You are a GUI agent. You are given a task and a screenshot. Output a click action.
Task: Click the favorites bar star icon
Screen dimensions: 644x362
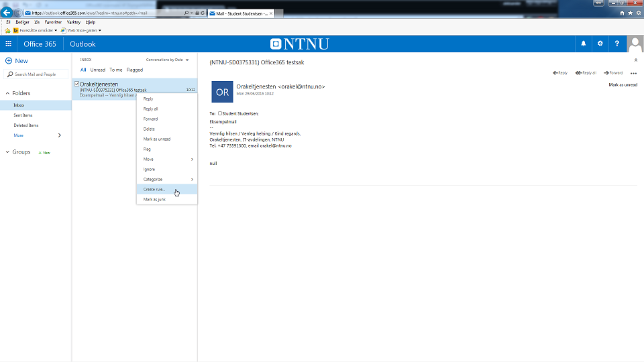coord(7,30)
